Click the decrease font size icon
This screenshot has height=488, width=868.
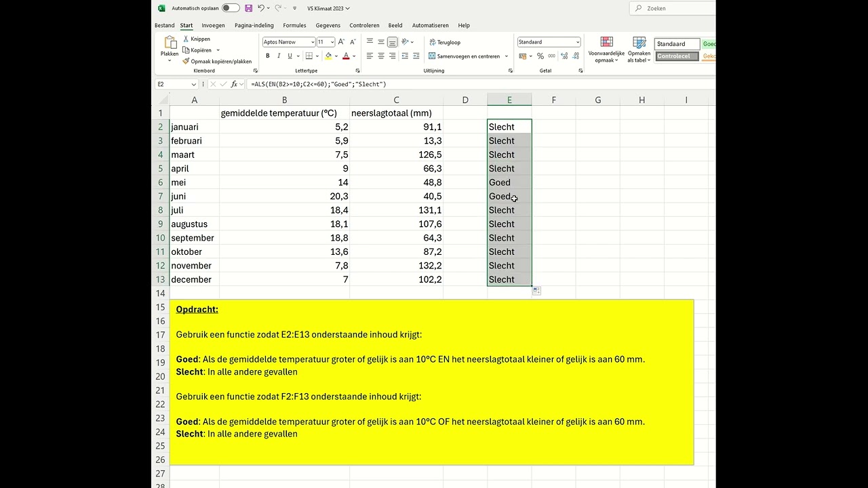(353, 42)
